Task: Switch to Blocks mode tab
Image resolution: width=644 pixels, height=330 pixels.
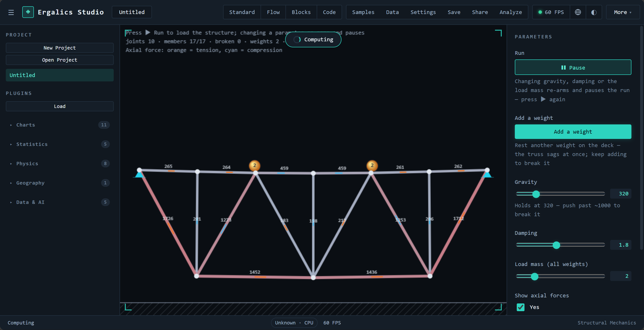Action: [301, 12]
